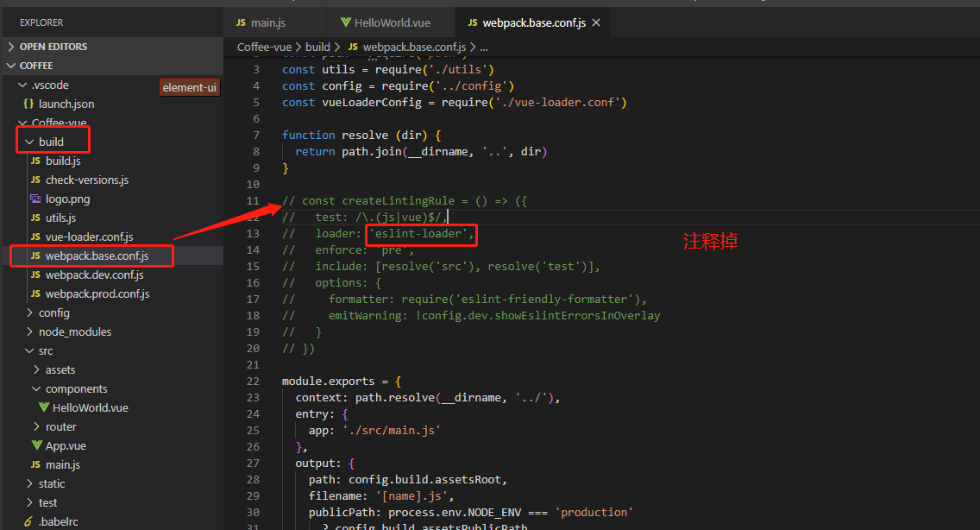Click JS icon in breadcrumb webpack.base.conf.js
980x530 pixels.
353,47
